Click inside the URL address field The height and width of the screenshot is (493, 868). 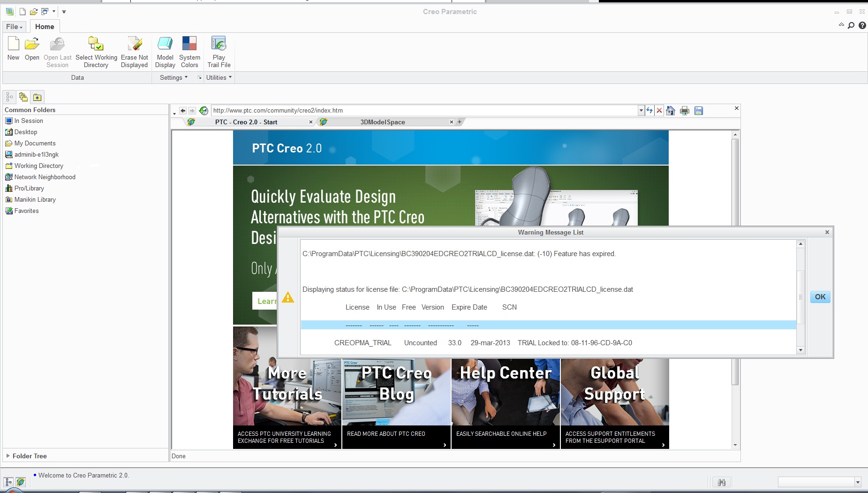tap(424, 111)
